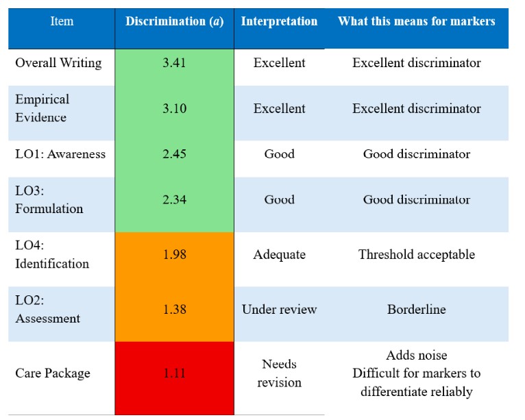Select the green cell with 3.10
This screenshot has width=525, height=420.
click(175, 113)
